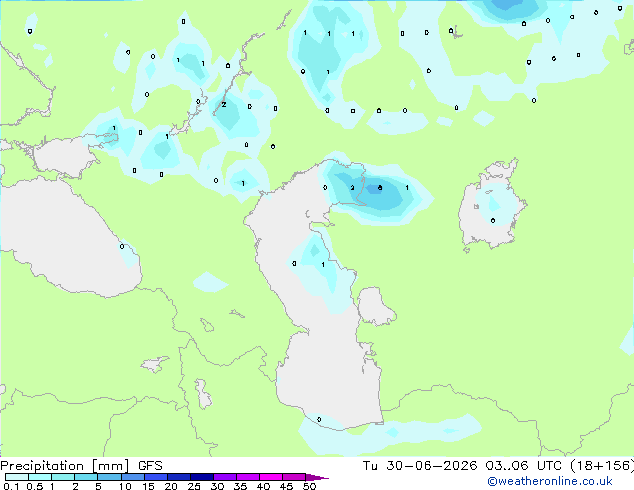The width and height of the screenshot is (634, 490).
Task: Open the weatheronline.co.uk copyright link
Action: (550, 481)
